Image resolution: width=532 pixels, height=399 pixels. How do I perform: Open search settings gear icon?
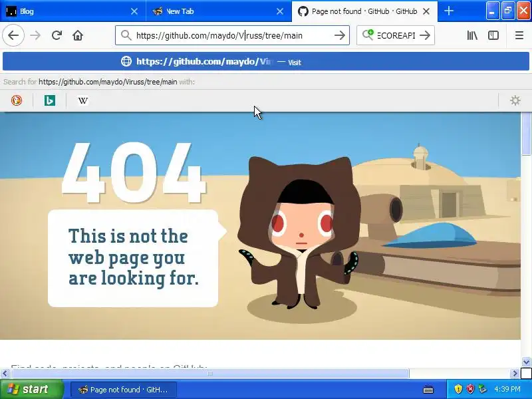(x=515, y=100)
